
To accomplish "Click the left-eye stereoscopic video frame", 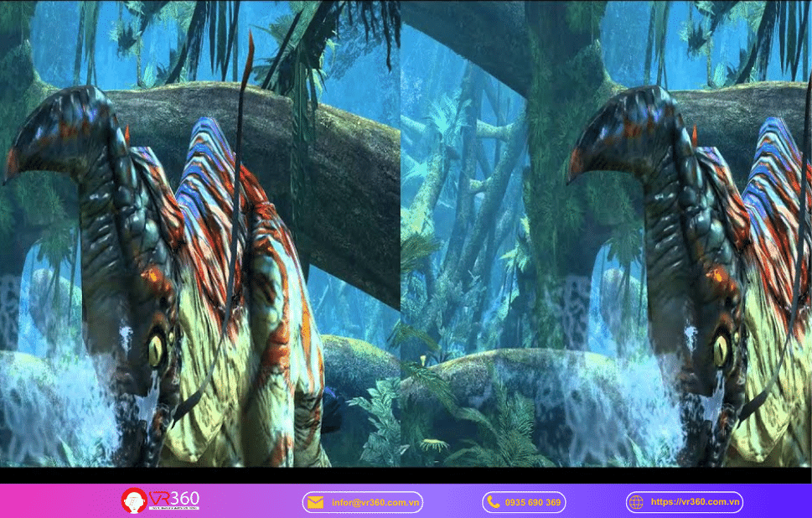I will pyautogui.click(x=201, y=233).
